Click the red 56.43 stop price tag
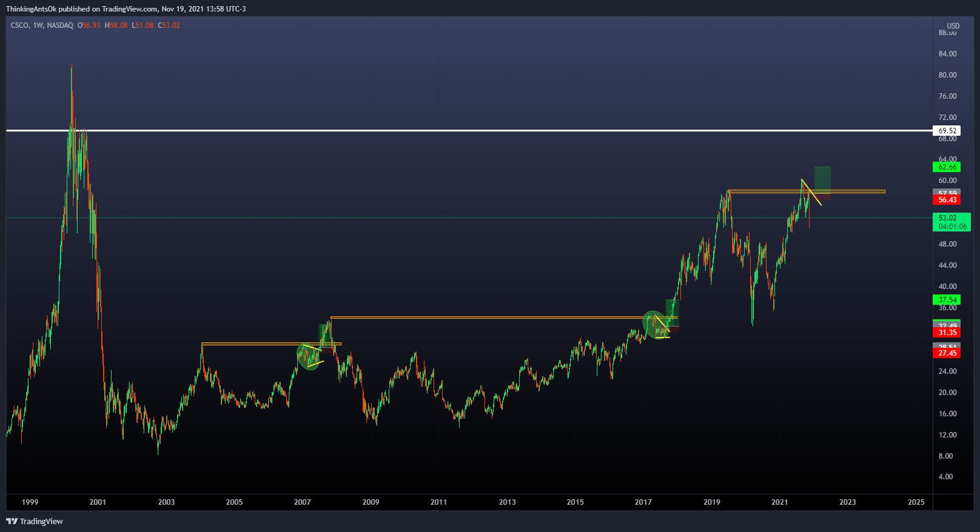This screenshot has width=980, height=532. pos(947,200)
